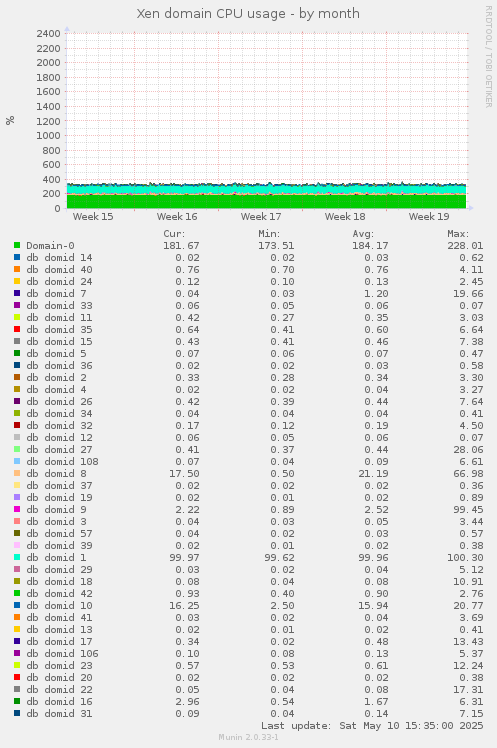Click the 'Week 15' x-axis label
This screenshot has height=748, width=497.
point(93,217)
